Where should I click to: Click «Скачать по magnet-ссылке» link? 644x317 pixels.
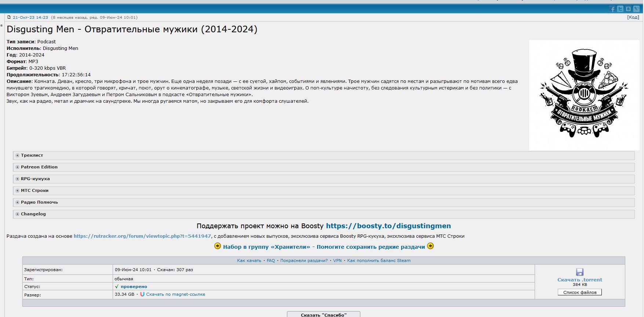175,294
